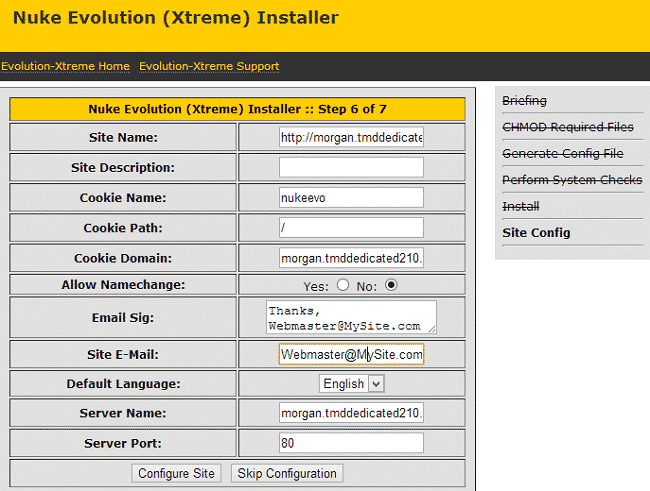The image size is (650, 491).
Task: Open the Evolution-Xtreme Support link
Action: tap(209, 66)
